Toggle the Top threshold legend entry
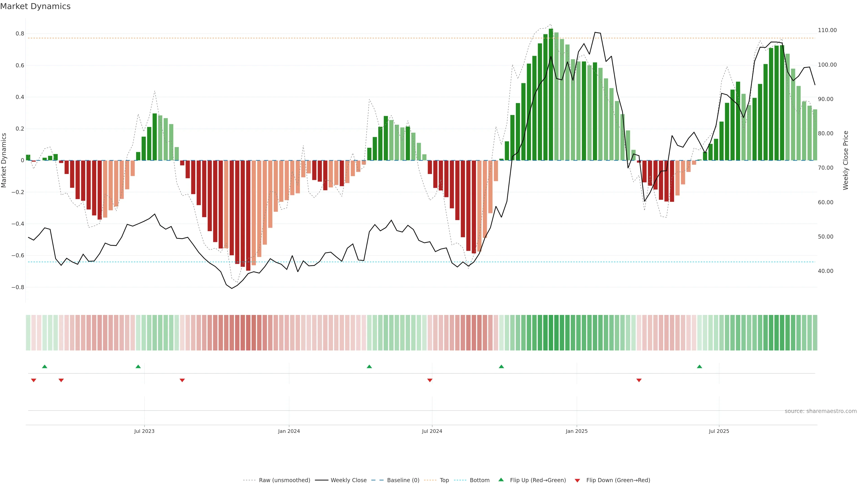Screen dimensions: 868x488 point(444,480)
